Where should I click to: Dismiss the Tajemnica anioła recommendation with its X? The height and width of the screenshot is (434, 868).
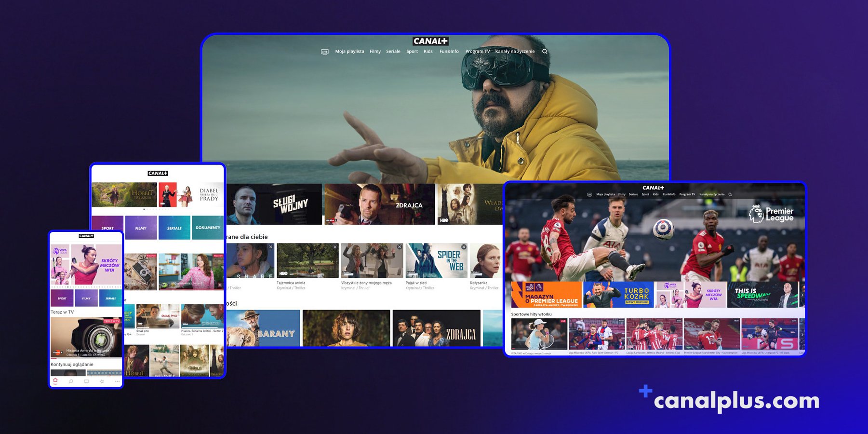[x=335, y=247]
